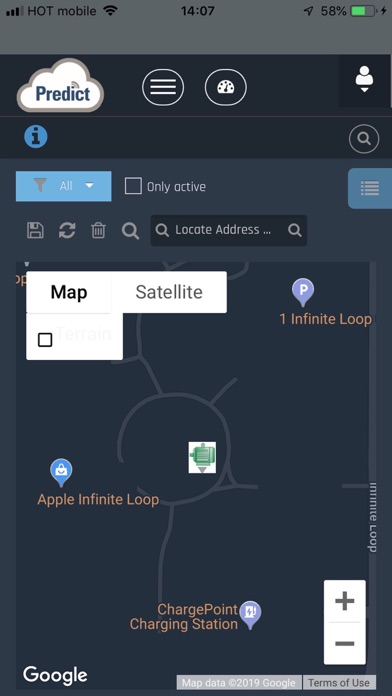Click the ChargePoint Charging Station label
Viewport: 392px width, 696px height.
click(x=184, y=617)
